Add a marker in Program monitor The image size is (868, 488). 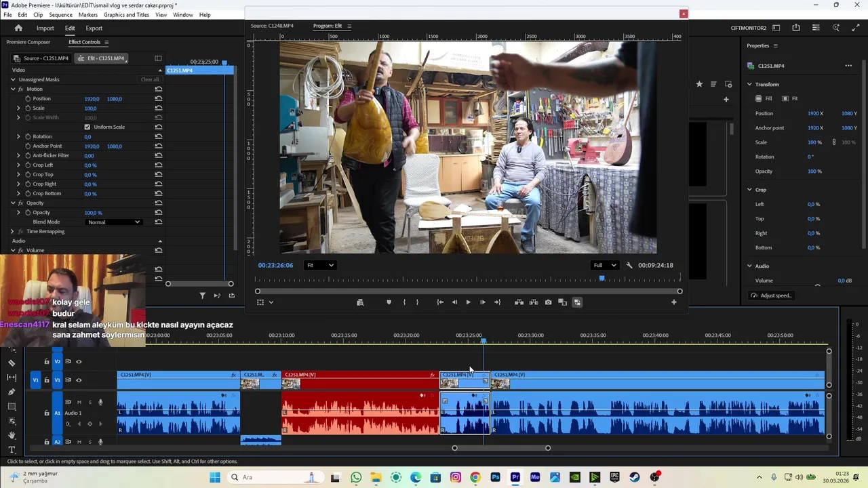tap(389, 302)
